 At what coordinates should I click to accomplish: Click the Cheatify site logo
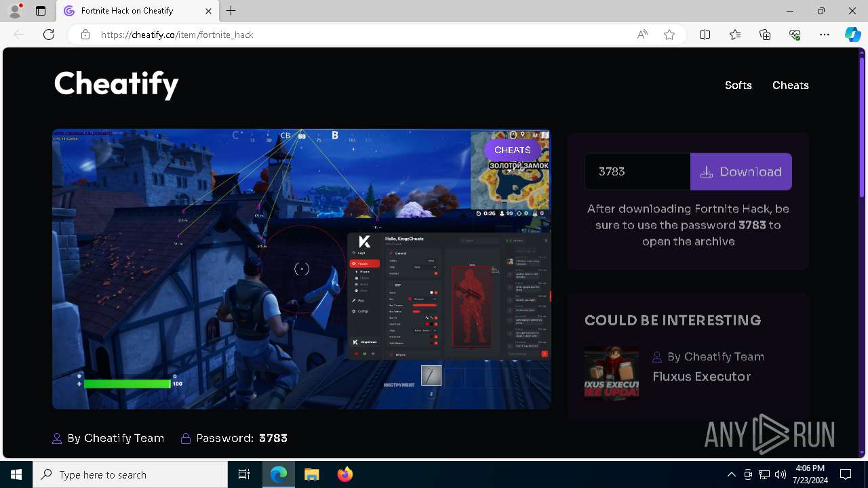tap(116, 85)
